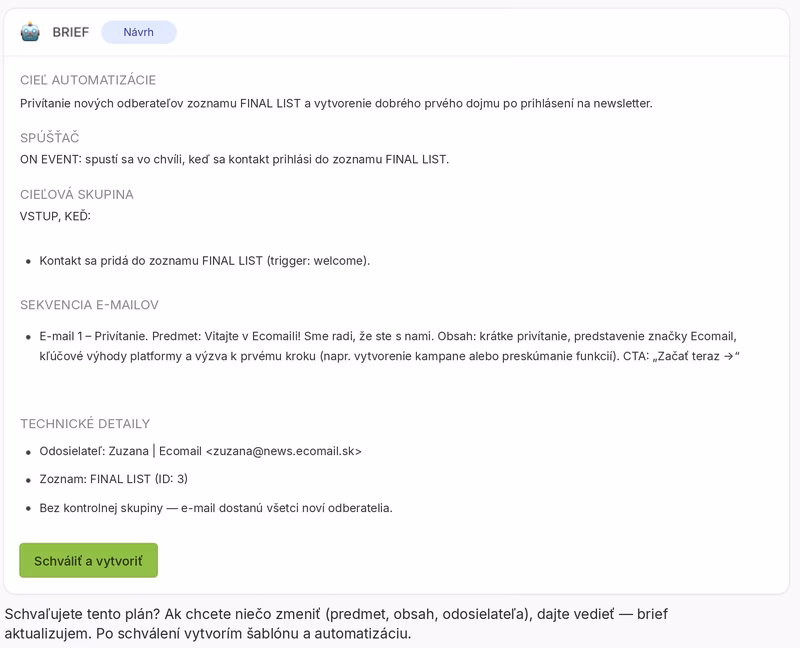The height and width of the screenshot is (648, 800).
Task: Click the robot icon beside BRIEF
Action: point(30,32)
